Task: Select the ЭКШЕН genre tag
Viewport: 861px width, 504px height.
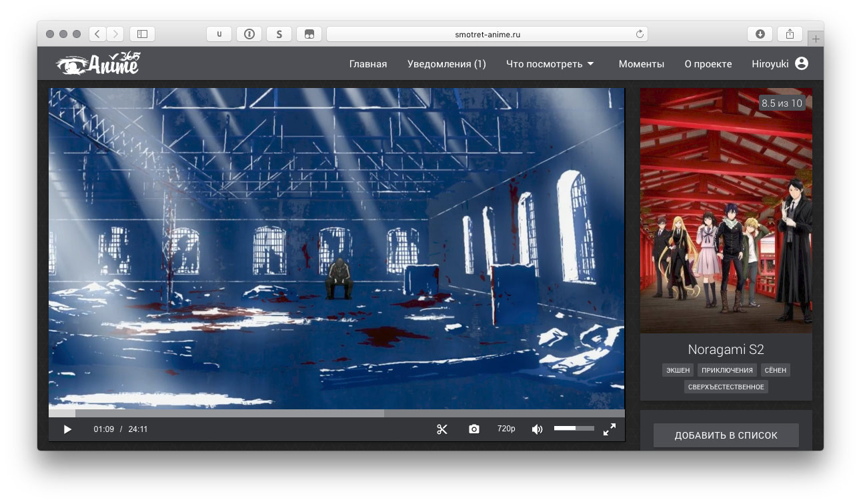Action: [678, 370]
